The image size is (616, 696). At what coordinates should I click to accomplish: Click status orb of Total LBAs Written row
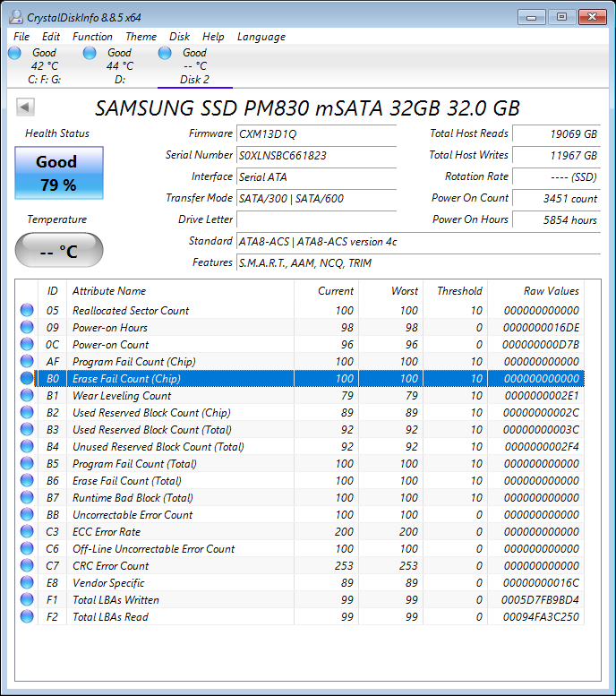27,599
